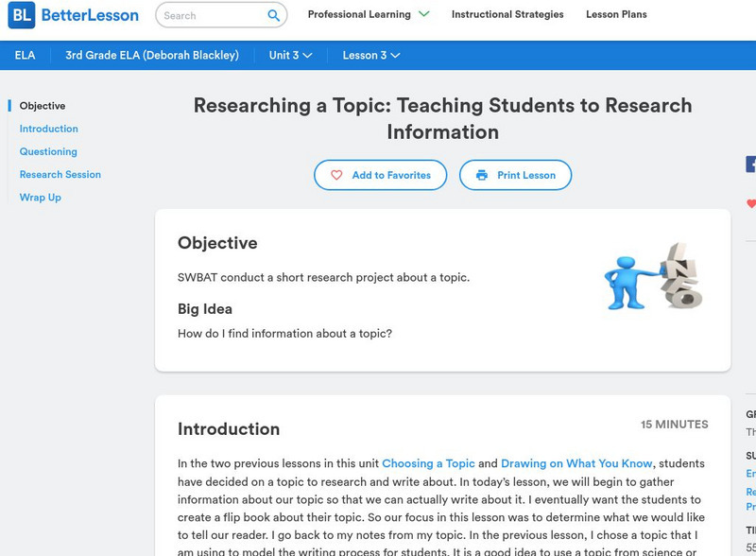Jump to the Questioning section in sidebar
The height and width of the screenshot is (556, 756).
pos(48,151)
